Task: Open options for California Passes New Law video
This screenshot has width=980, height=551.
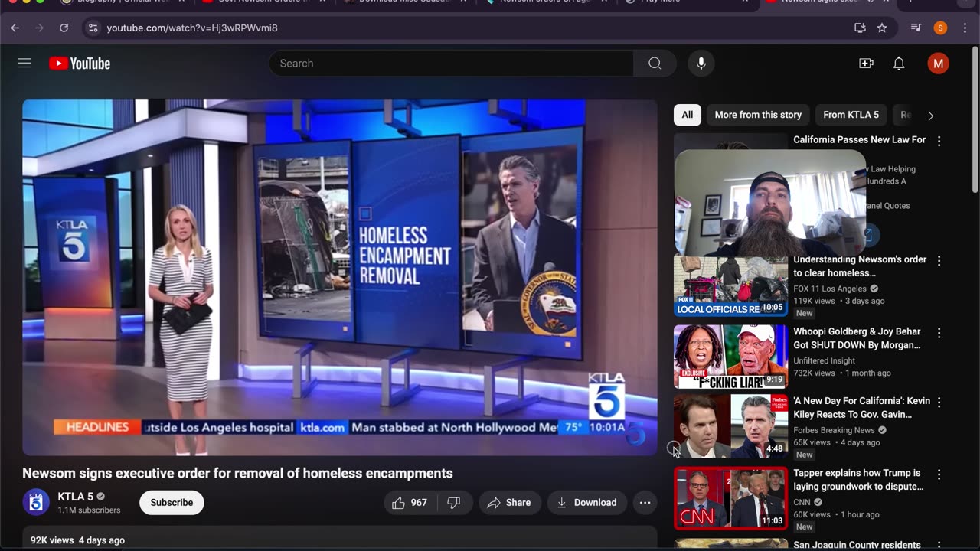Action: point(939,141)
